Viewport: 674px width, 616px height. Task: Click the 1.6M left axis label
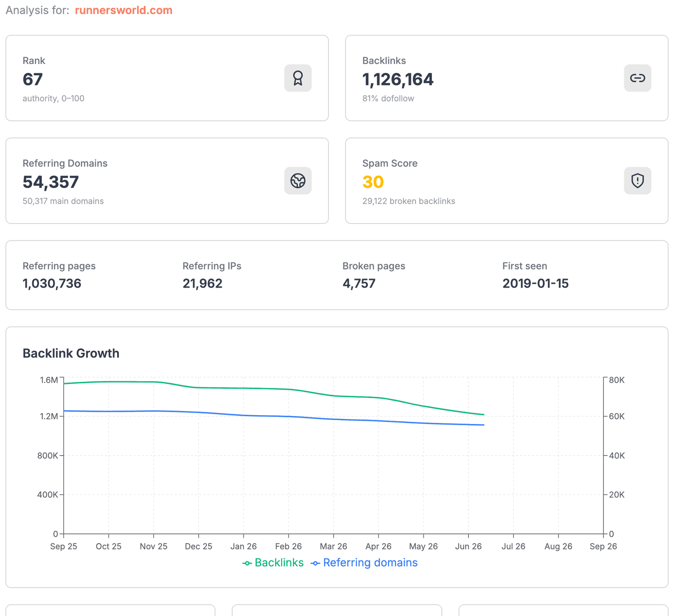pyautogui.click(x=49, y=380)
